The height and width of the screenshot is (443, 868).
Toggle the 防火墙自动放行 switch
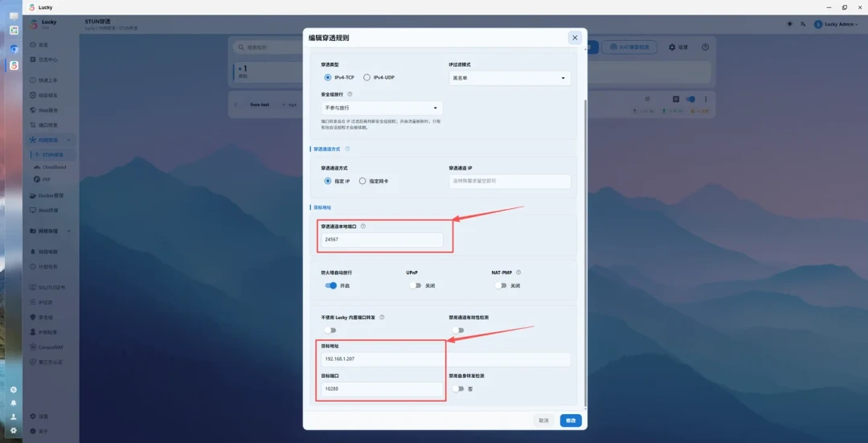pyautogui.click(x=331, y=285)
